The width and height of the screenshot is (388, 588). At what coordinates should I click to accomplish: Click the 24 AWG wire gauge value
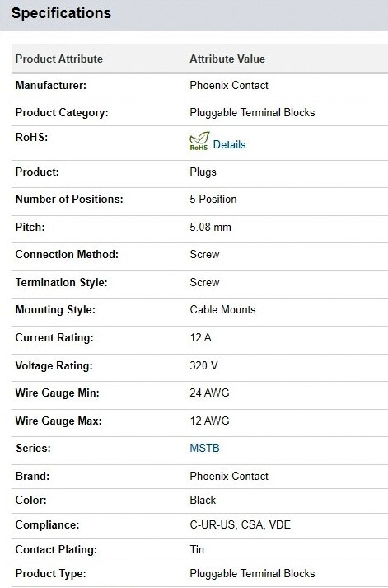coord(209,393)
